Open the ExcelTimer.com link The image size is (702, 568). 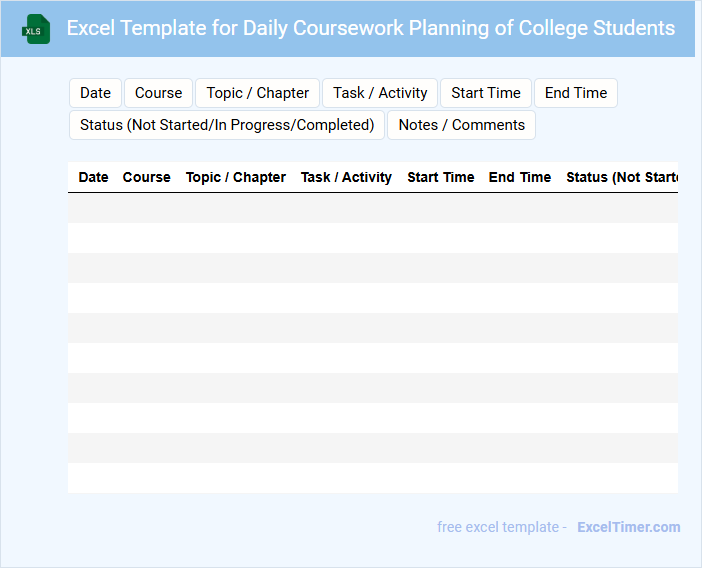(x=628, y=527)
